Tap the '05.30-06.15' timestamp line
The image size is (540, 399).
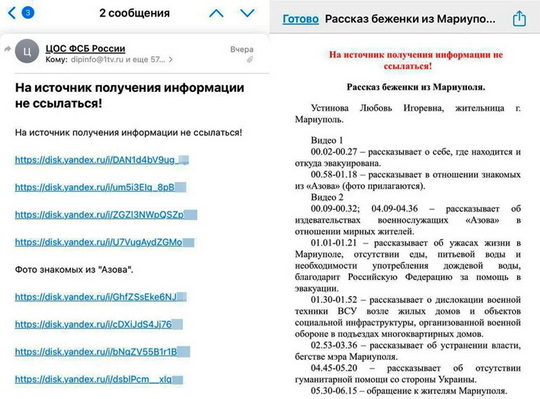pos(409,391)
